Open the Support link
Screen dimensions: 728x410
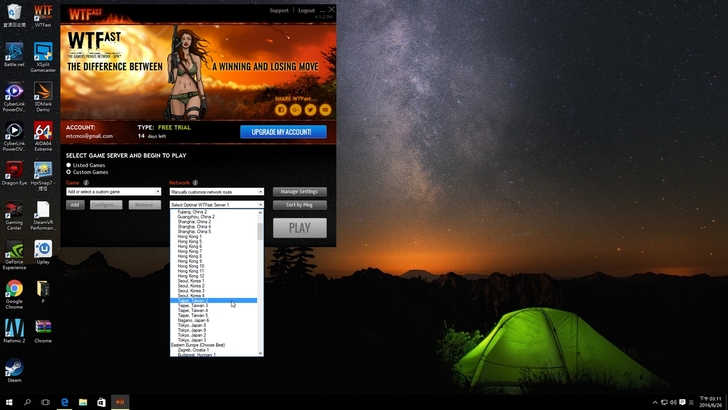coord(279,10)
